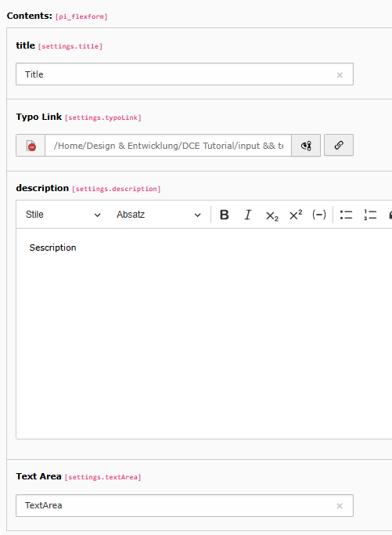Toggle the Typo Link alternative value display button

pos(306,146)
